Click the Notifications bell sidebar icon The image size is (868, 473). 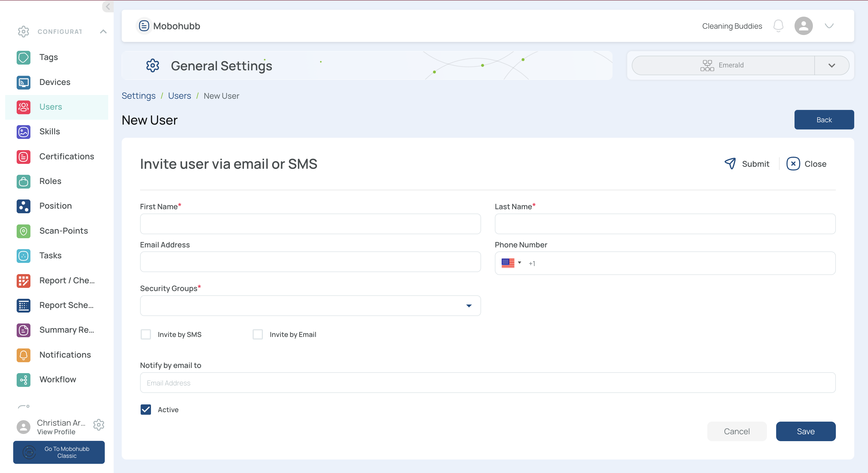(x=23, y=355)
